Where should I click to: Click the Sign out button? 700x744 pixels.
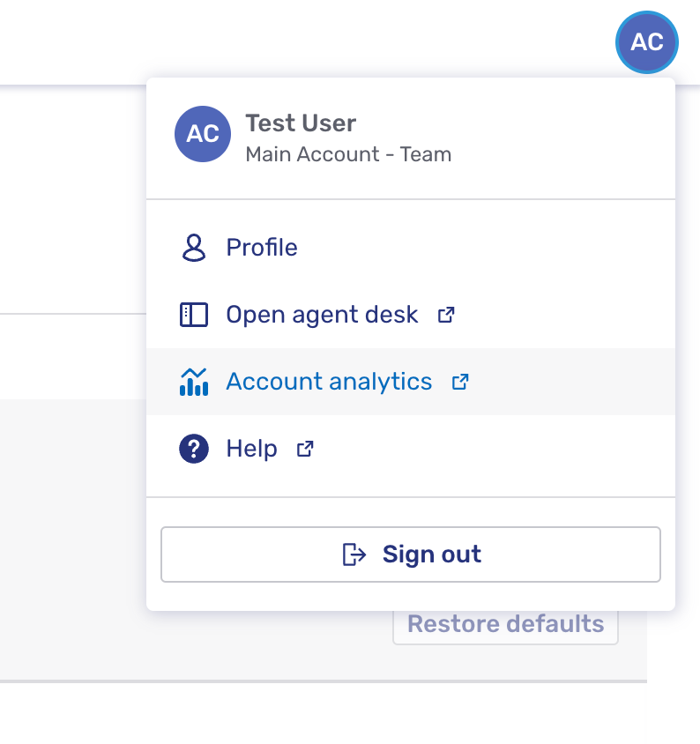tap(411, 554)
